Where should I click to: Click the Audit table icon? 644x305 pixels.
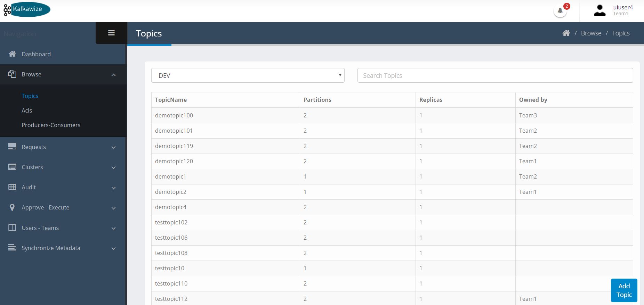coord(12,187)
